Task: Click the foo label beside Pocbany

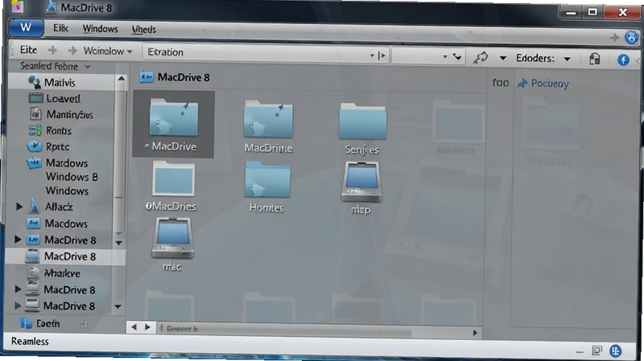Action: 500,83
